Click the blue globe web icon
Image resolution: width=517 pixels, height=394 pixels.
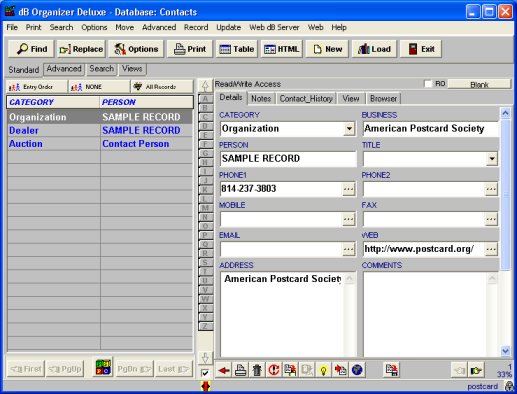pos(357,370)
